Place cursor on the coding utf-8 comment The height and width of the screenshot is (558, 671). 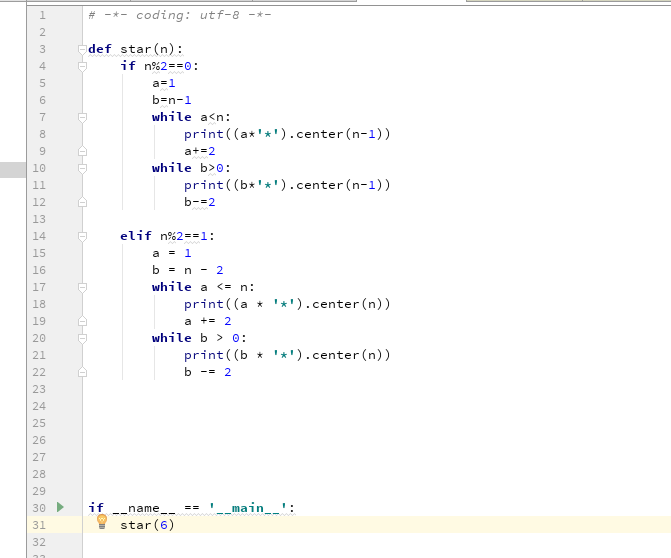pyautogui.click(x=180, y=15)
